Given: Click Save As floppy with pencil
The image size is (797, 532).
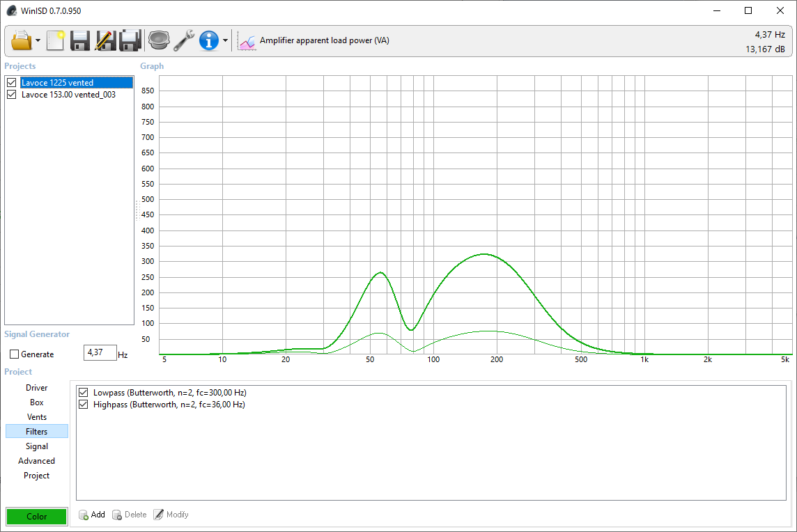Looking at the screenshot, I should pos(105,40).
